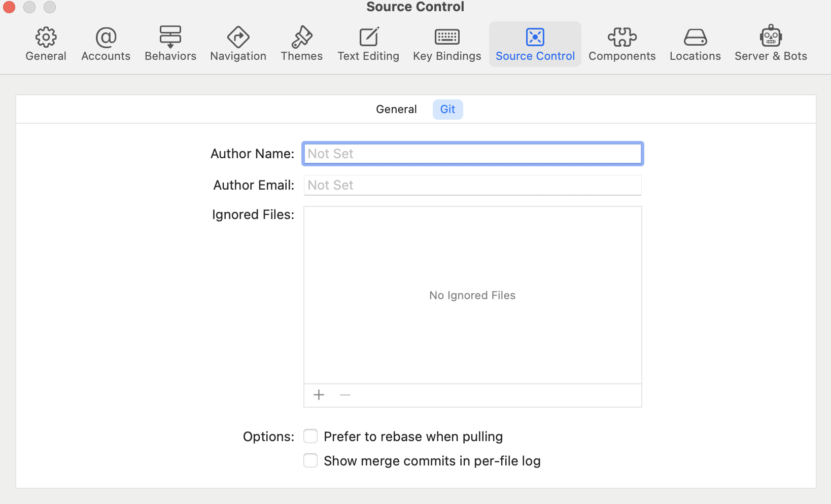The width and height of the screenshot is (831, 504).
Task: Open the Components puzzle-piece icon
Action: [622, 37]
